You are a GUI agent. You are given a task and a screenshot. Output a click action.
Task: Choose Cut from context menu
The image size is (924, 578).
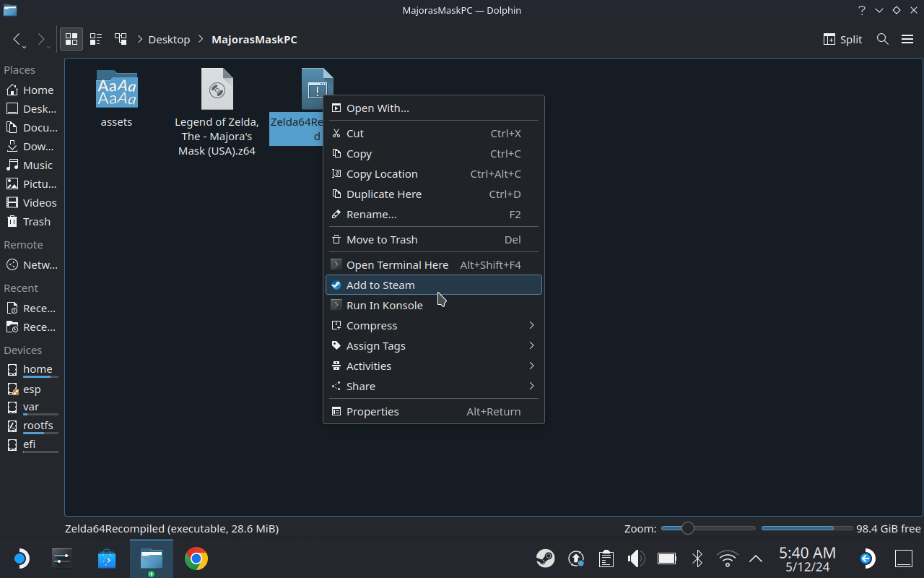pos(434,134)
